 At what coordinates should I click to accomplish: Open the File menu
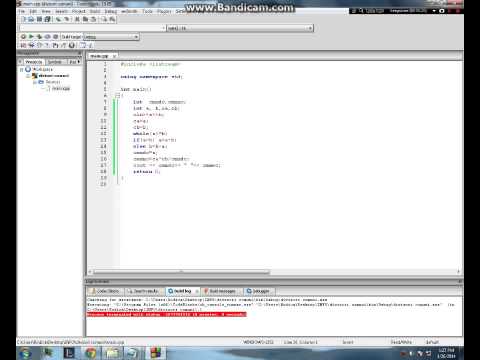(x=22, y=11)
